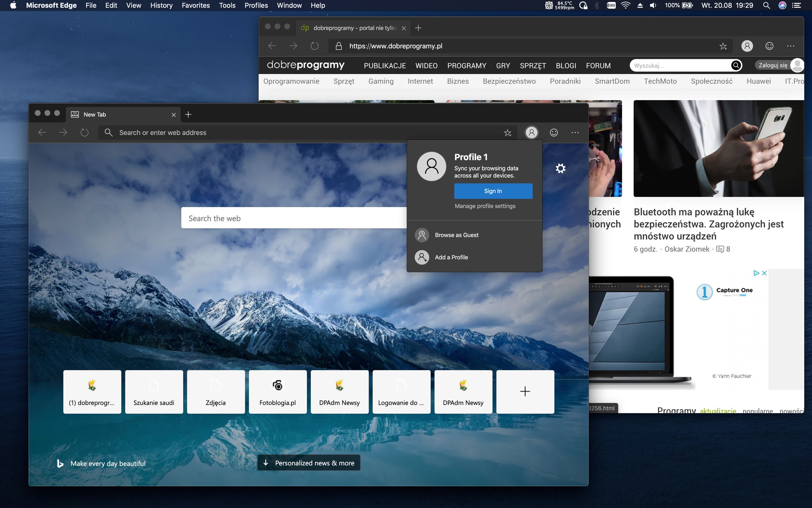The height and width of the screenshot is (508, 812).
Task: Open the Profiles menu in the menu bar
Action: pos(256,5)
